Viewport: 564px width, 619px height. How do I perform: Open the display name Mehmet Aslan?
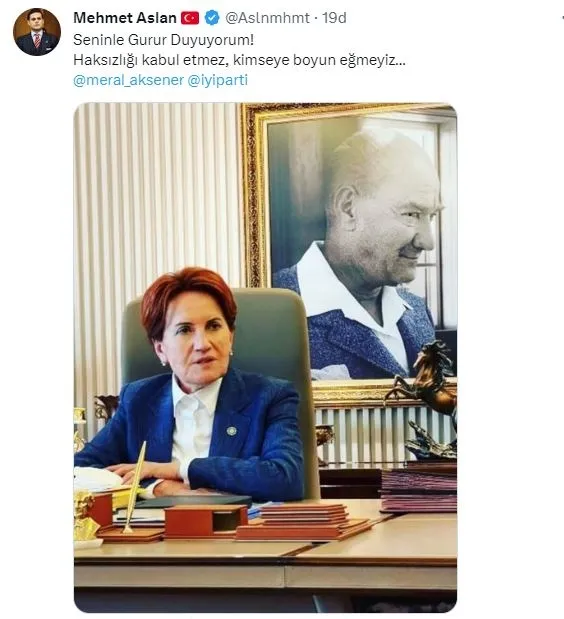point(125,18)
